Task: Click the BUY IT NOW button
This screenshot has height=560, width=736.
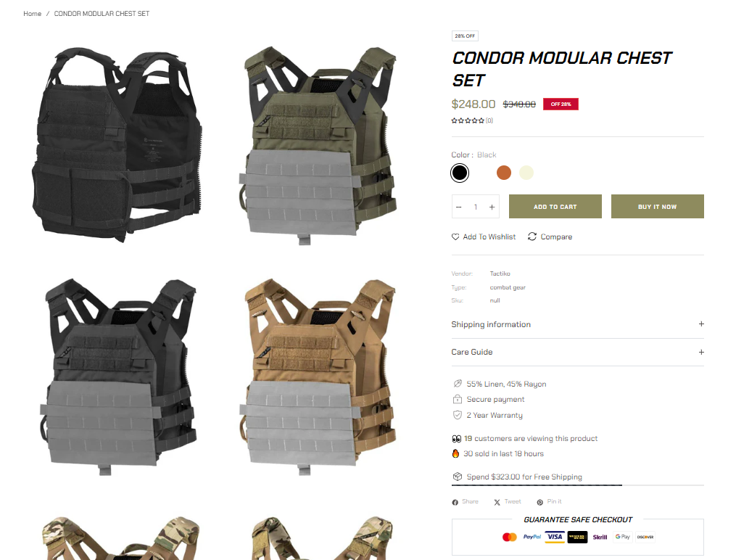Action: [657, 207]
